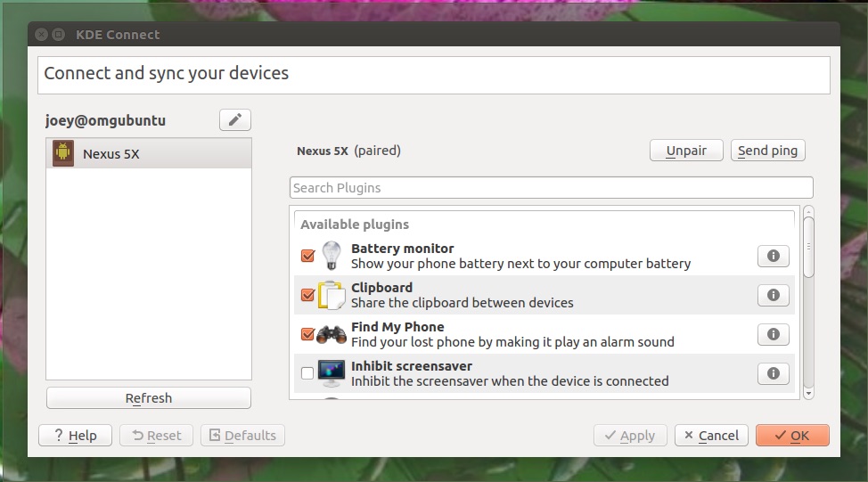Click the 'Battery monitor' plugin title
The image size is (868, 482).
pos(403,249)
